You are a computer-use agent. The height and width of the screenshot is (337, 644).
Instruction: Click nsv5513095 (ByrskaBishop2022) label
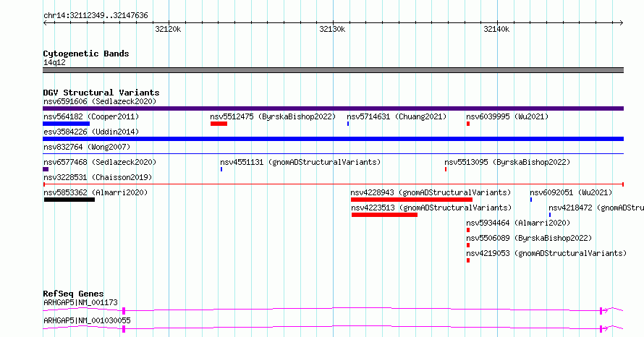click(x=507, y=162)
